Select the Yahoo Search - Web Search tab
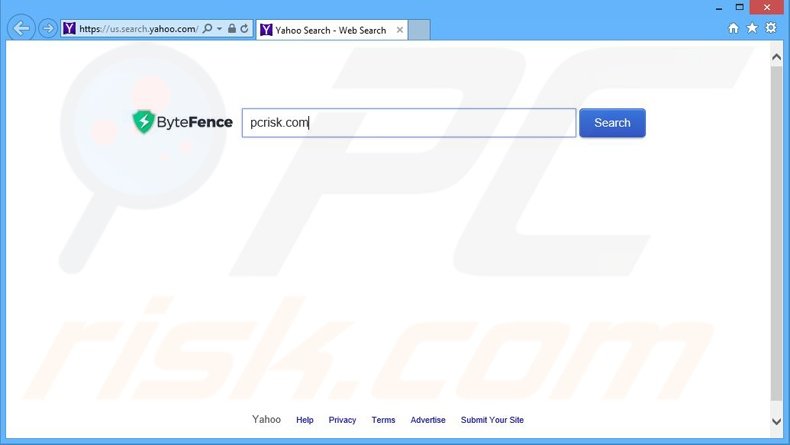Image resolution: width=790 pixels, height=445 pixels. click(x=332, y=30)
